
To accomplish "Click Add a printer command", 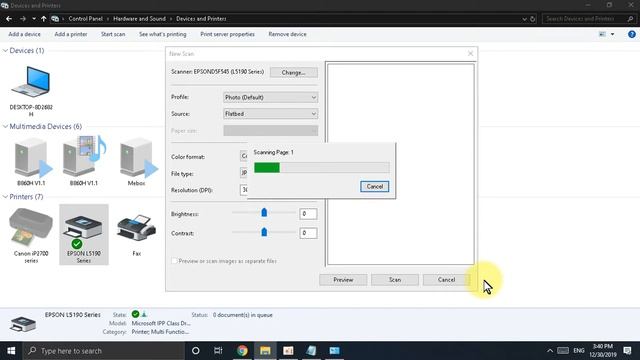I will [x=71, y=34].
